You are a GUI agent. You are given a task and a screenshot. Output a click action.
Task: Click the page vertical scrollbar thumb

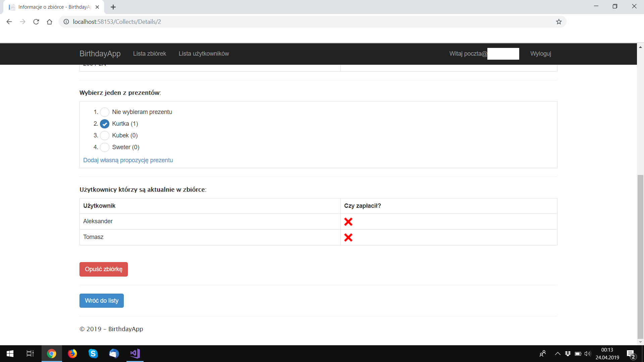[x=640, y=256]
